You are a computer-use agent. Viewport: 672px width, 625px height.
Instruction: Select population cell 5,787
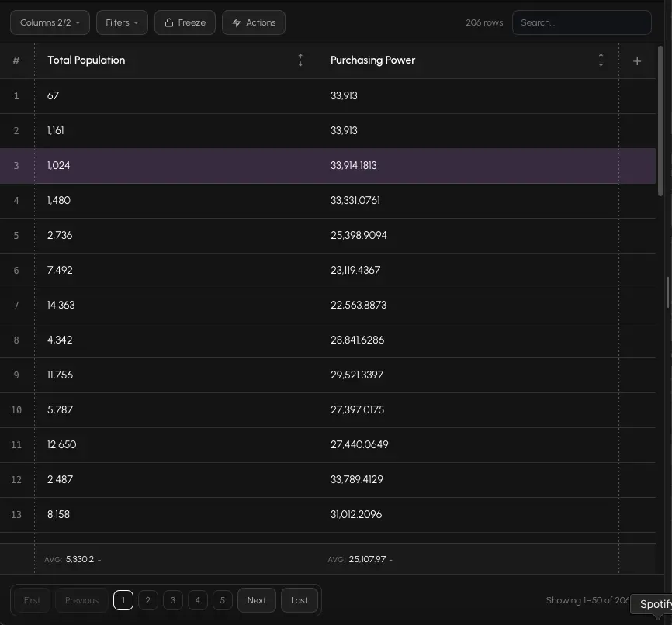click(x=60, y=410)
